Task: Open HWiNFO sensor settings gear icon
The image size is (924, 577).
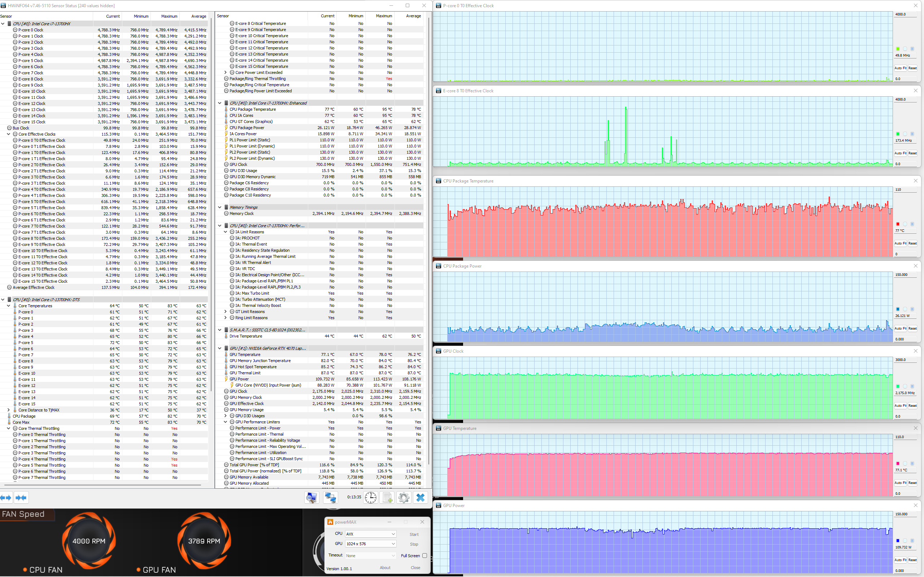Action: point(404,497)
